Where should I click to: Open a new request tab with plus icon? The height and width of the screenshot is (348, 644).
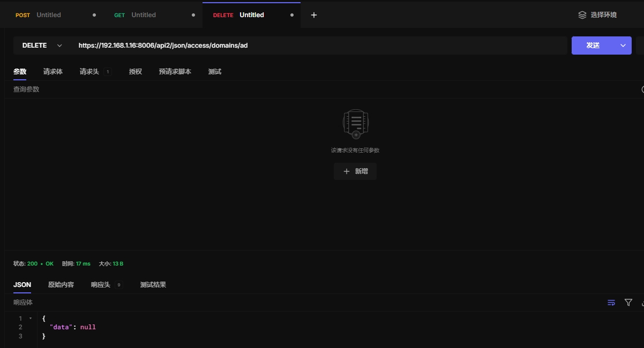tap(314, 15)
